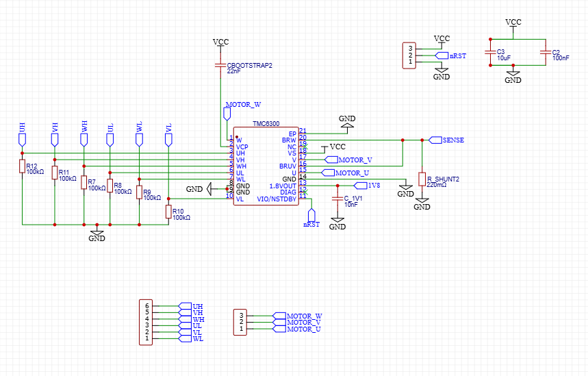Viewport: 588px width, 376px height.
Task: Click the C_1V1 10nF capacitor
Action: point(337,199)
